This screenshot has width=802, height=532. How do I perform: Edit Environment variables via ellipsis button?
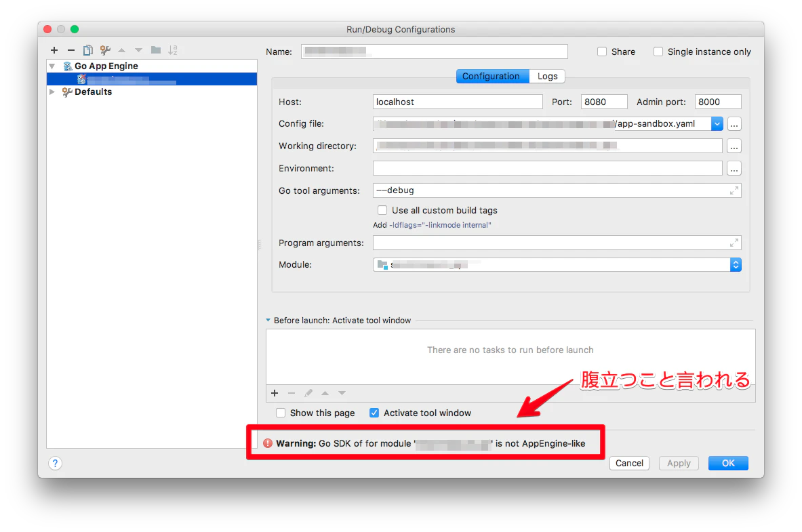click(x=734, y=169)
